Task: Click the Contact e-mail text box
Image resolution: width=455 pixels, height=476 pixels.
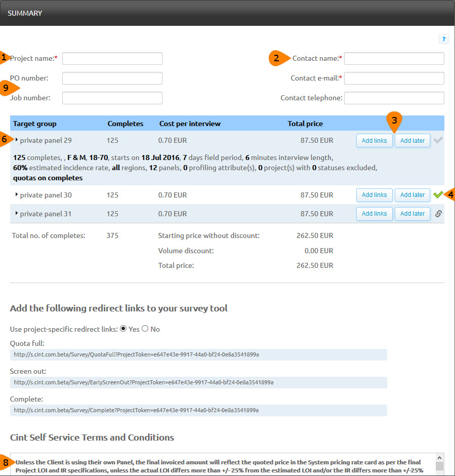Action: coord(394,78)
